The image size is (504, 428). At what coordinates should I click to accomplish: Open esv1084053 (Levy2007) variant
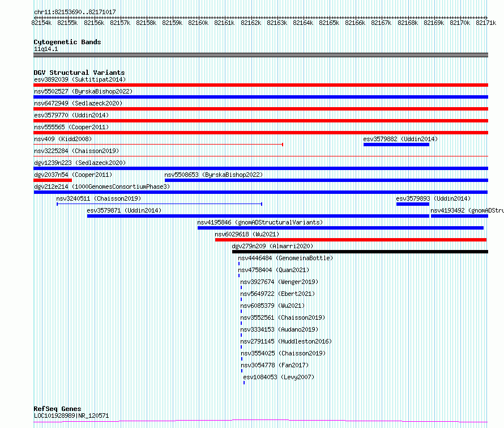click(279, 377)
